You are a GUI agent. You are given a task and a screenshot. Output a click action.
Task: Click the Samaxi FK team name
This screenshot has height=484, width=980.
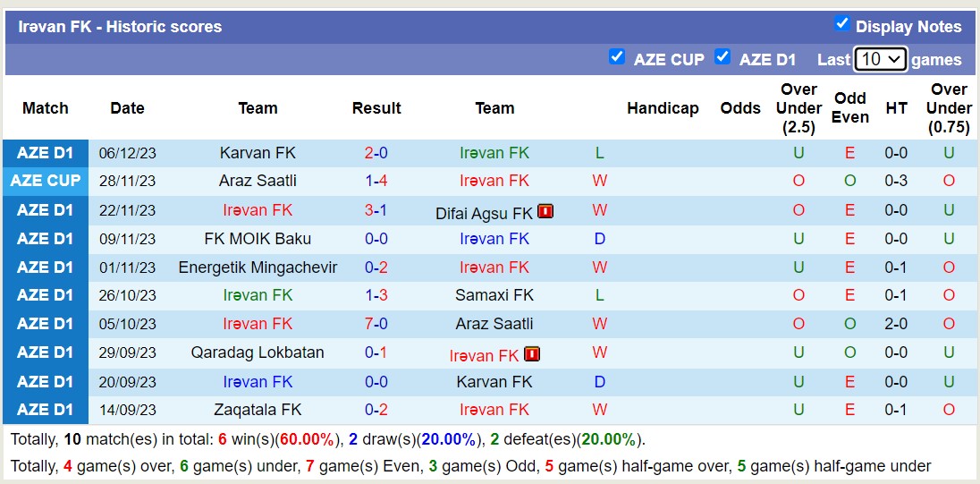click(x=494, y=295)
